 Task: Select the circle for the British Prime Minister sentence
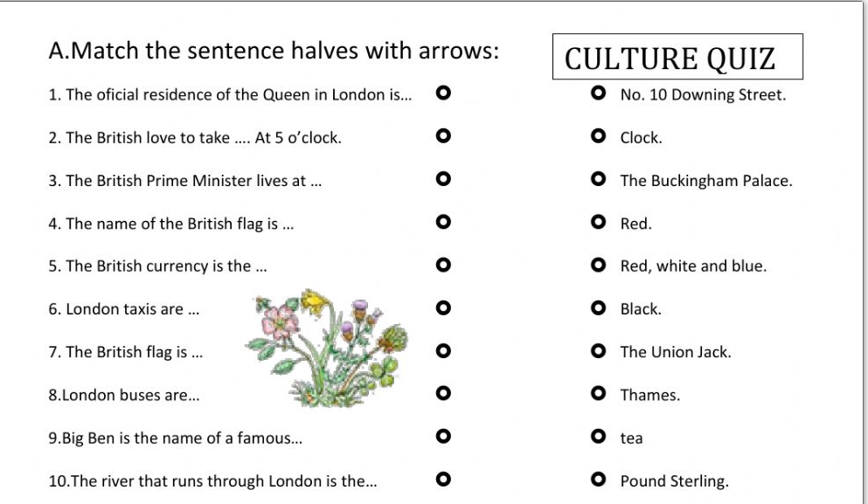[443, 179]
